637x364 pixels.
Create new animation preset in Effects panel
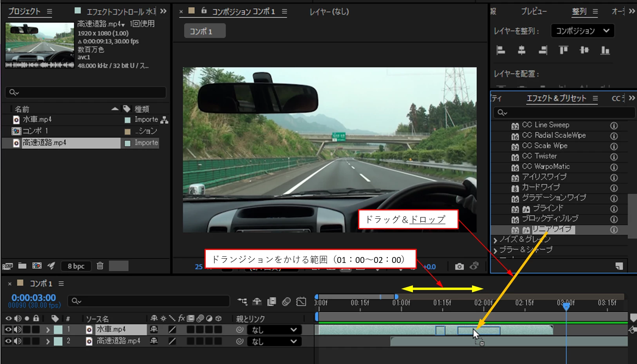click(x=619, y=266)
